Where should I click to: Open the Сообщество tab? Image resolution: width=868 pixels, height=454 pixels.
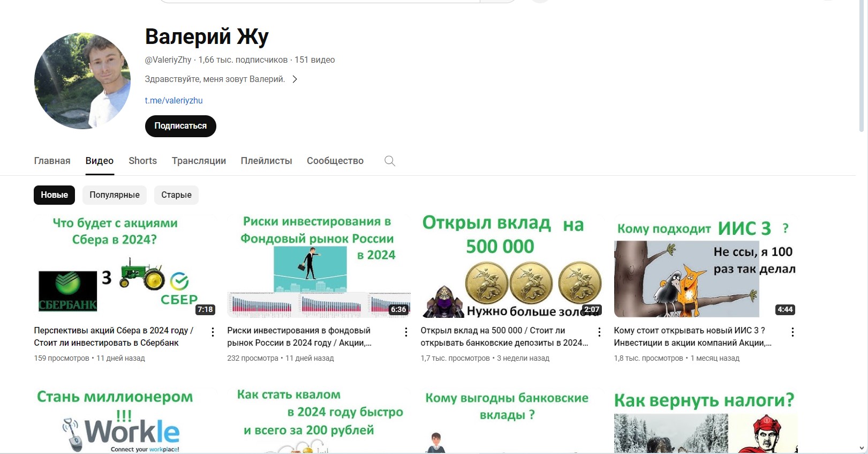tap(335, 161)
